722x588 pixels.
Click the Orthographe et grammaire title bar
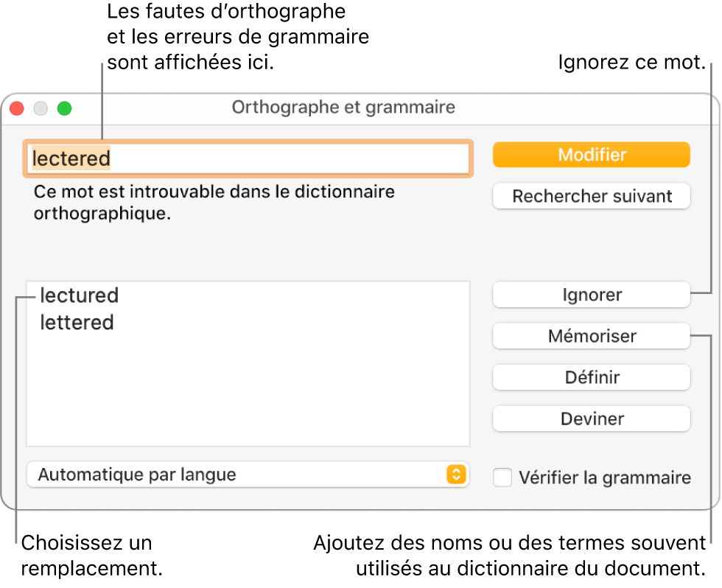(343, 108)
